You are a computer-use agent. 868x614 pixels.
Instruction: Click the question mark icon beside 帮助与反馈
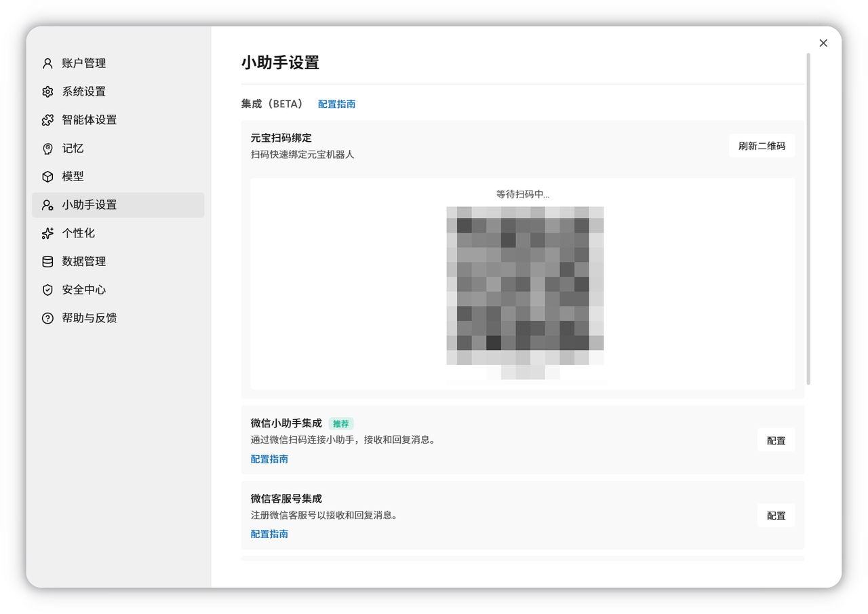(47, 318)
